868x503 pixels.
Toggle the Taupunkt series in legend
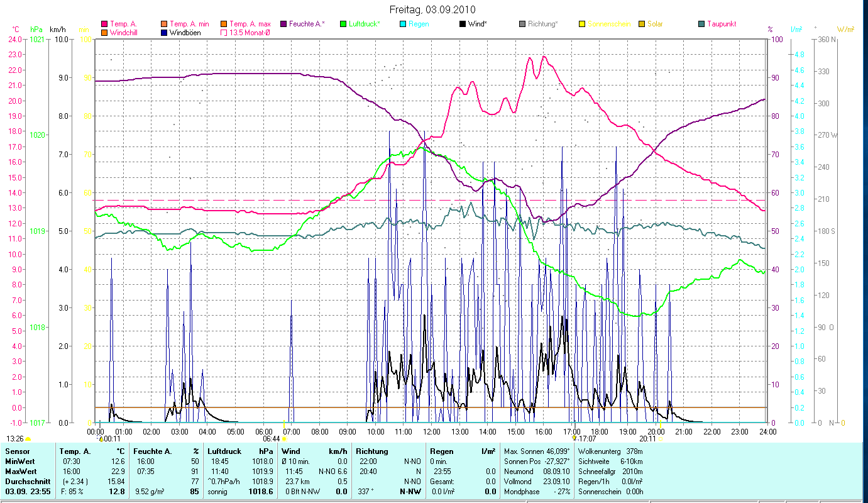coord(721,24)
